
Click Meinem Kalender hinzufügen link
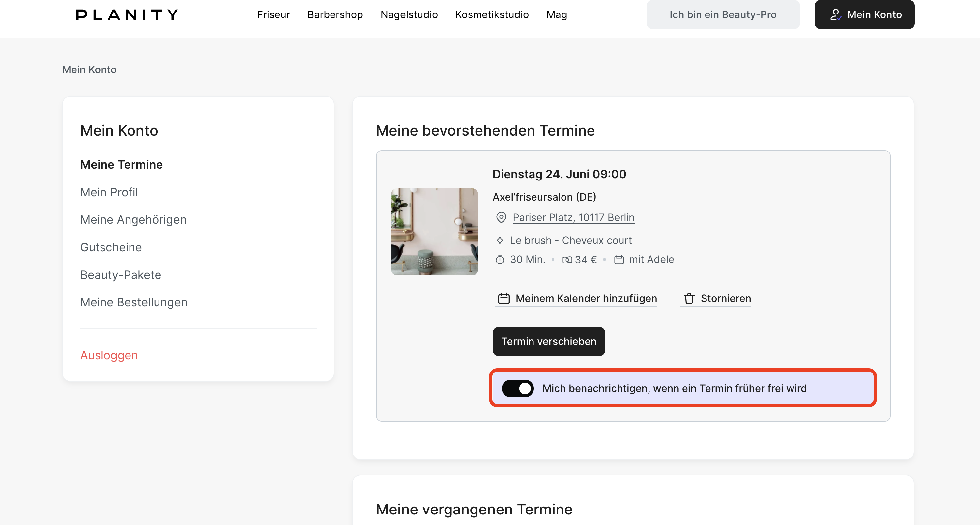(x=576, y=299)
